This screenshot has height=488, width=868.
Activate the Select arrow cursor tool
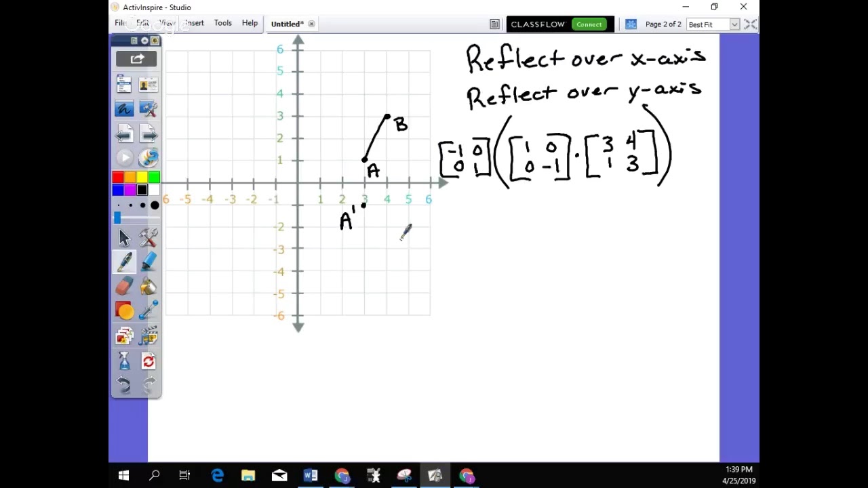tap(124, 237)
